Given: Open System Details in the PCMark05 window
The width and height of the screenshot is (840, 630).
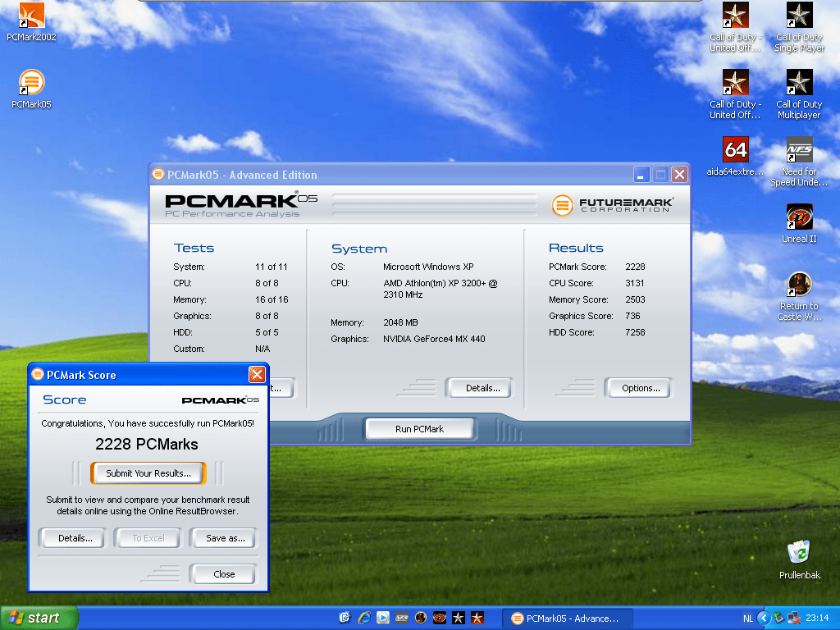Looking at the screenshot, I should point(479,388).
